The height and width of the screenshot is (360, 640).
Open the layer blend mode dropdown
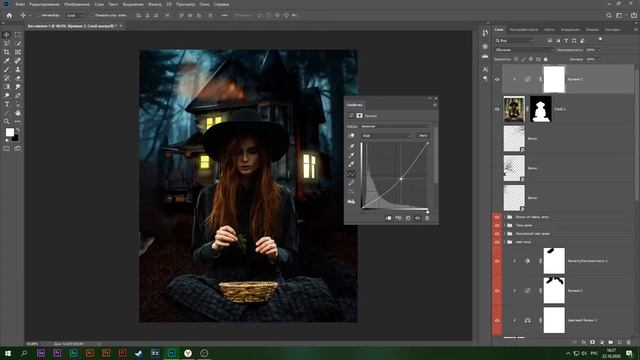[524, 50]
